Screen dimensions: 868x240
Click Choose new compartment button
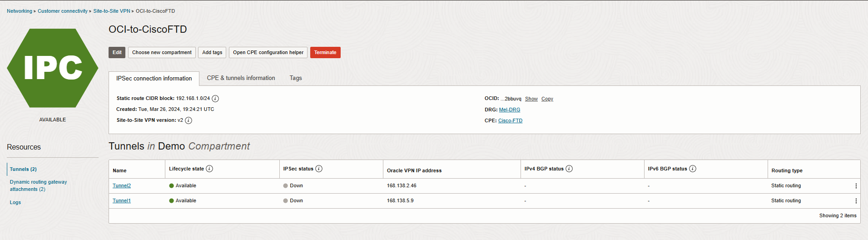162,52
